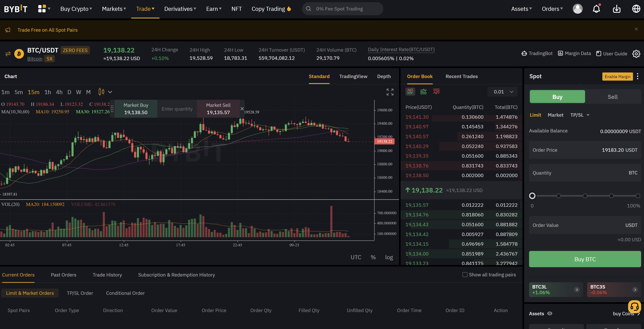Open the order book precision 0.01 dropdown
644x329 pixels.
tap(502, 91)
